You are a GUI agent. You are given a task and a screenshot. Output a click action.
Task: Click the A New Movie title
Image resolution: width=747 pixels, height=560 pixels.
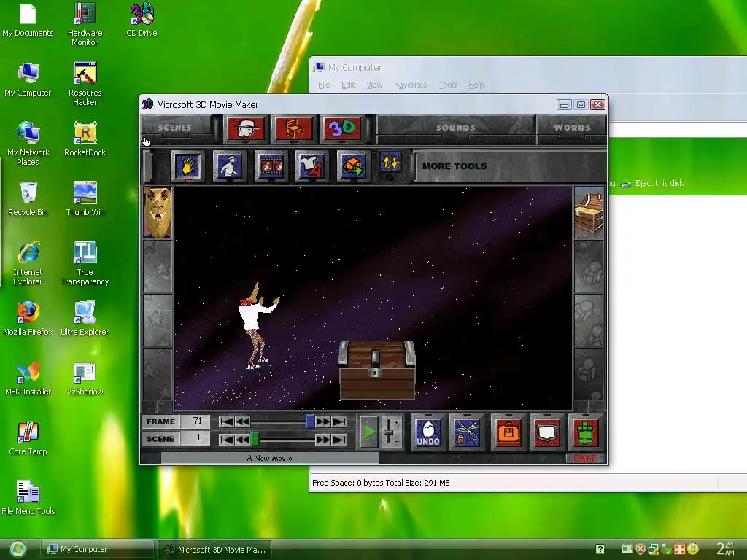270,458
